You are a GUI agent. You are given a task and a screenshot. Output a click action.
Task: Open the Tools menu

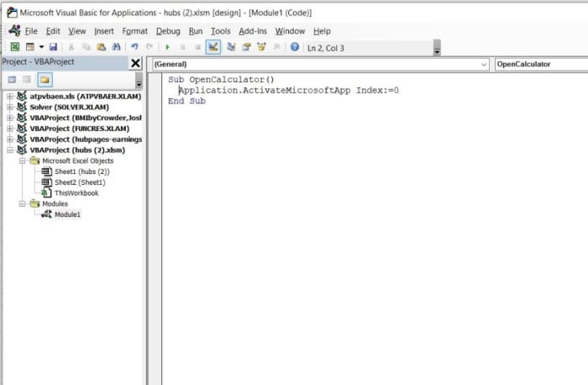[x=220, y=31]
